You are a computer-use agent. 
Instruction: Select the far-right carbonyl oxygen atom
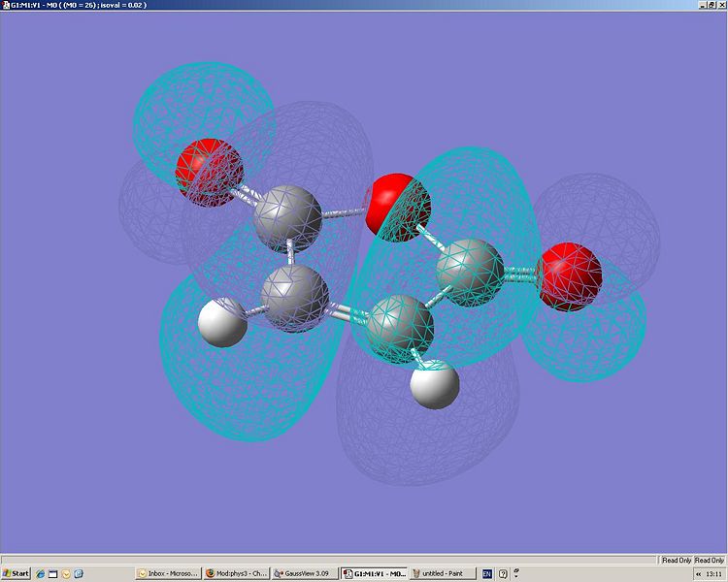click(569, 276)
